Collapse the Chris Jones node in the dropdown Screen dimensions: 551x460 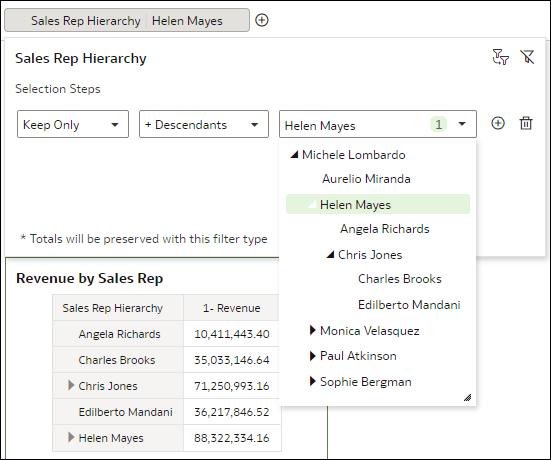click(330, 254)
